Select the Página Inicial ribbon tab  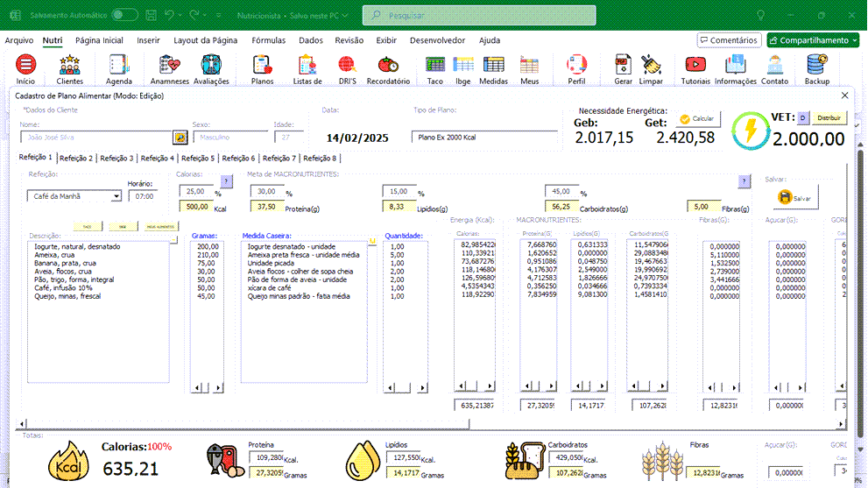[x=99, y=40]
